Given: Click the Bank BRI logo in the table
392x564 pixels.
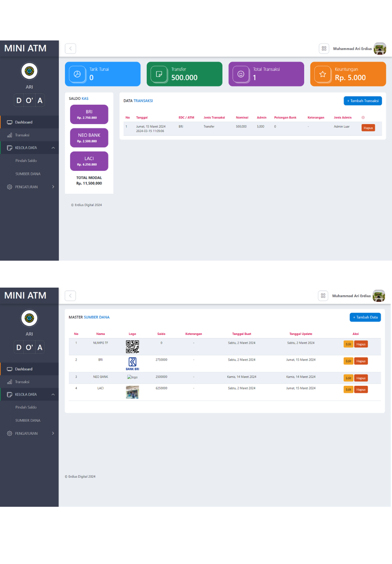Looking at the screenshot, I should (132, 363).
